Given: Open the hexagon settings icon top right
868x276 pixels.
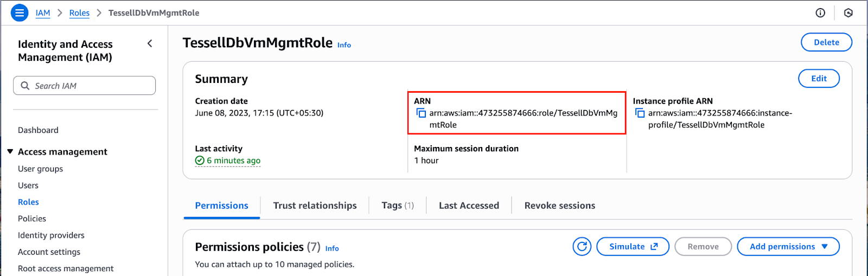Looking at the screenshot, I should tap(848, 13).
